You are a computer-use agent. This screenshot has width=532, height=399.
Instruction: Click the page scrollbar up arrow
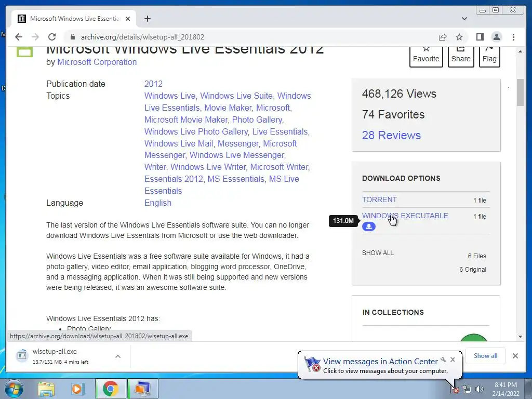[520, 51]
